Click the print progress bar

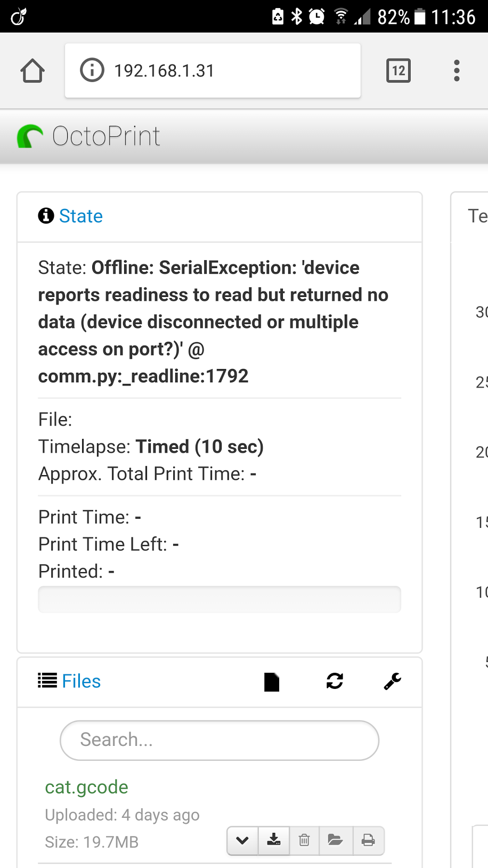(x=219, y=600)
